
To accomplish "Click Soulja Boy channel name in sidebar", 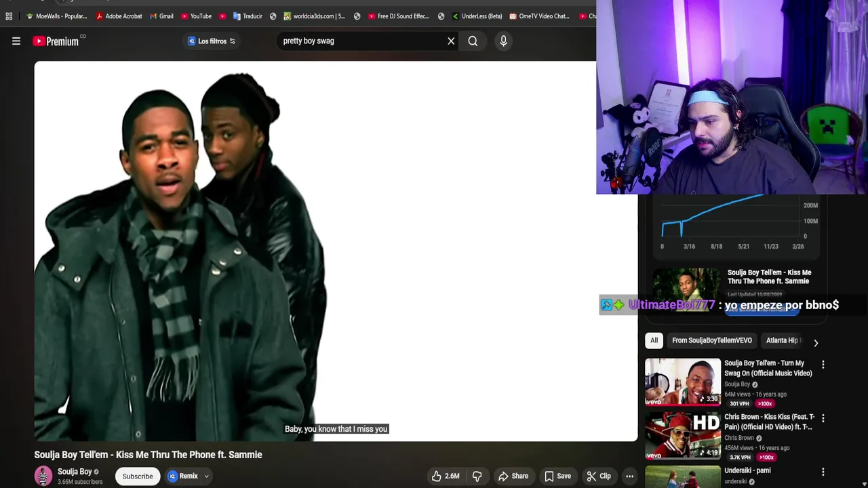I will tap(737, 384).
